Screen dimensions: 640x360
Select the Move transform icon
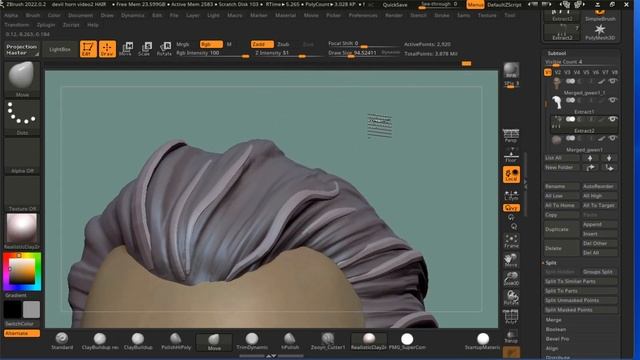tap(126, 49)
